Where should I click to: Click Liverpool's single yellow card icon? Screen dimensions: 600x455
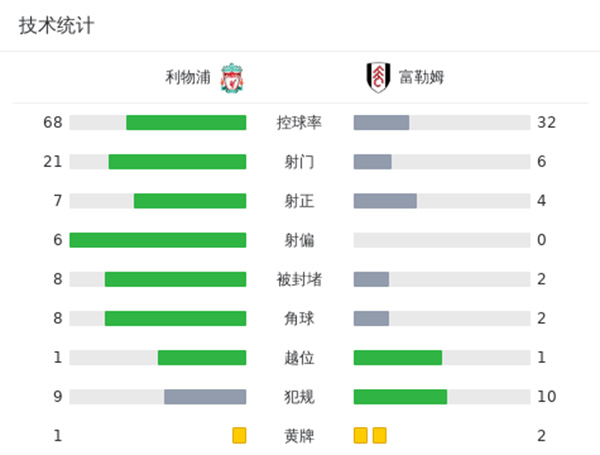tap(239, 435)
